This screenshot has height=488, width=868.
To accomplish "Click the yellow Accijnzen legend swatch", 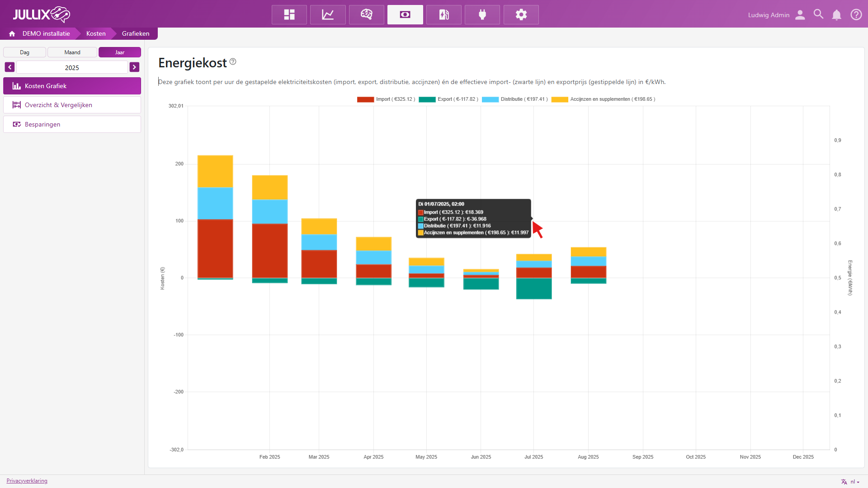I will [x=559, y=99].
